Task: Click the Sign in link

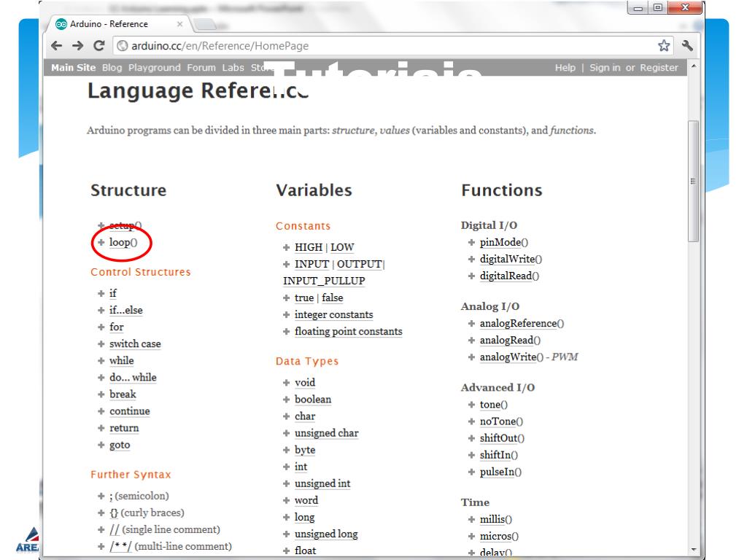Action: pos(605,68)
